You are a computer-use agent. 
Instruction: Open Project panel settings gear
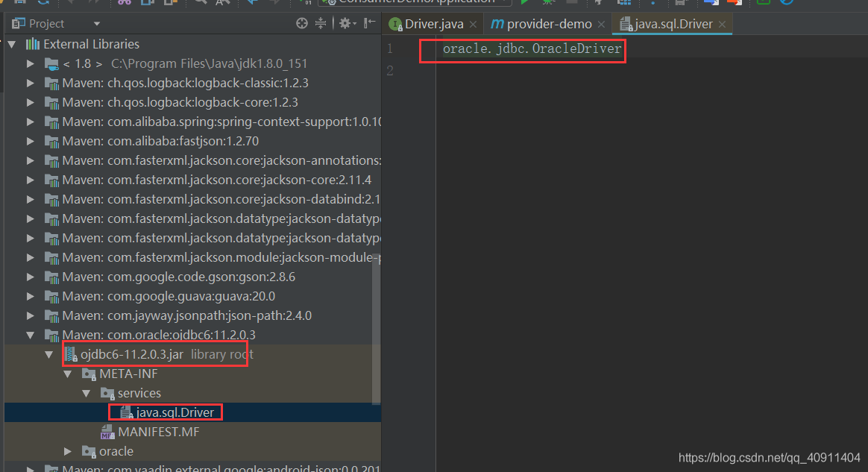(347, 23)
